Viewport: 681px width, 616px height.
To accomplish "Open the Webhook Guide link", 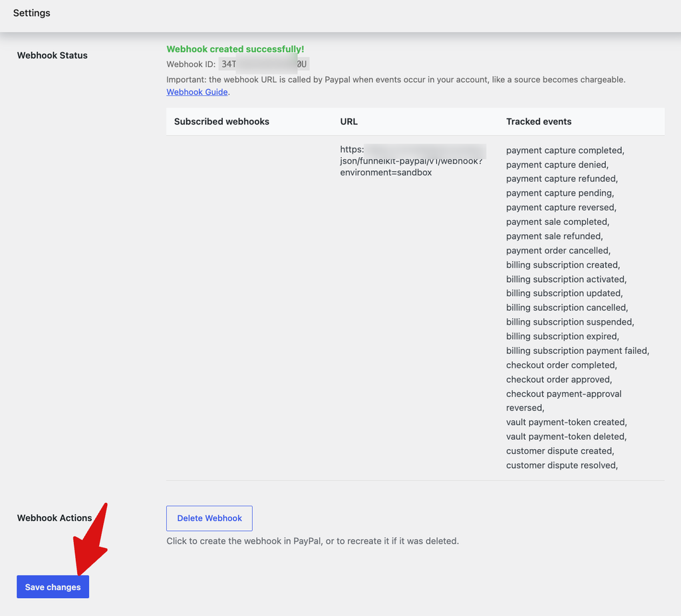I will click(x=197, y=92).
